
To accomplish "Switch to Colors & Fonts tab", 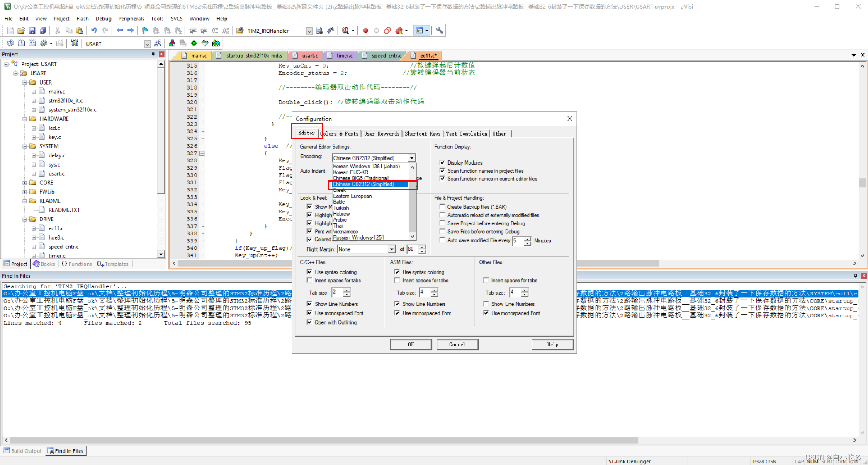I will click(340, 133).
